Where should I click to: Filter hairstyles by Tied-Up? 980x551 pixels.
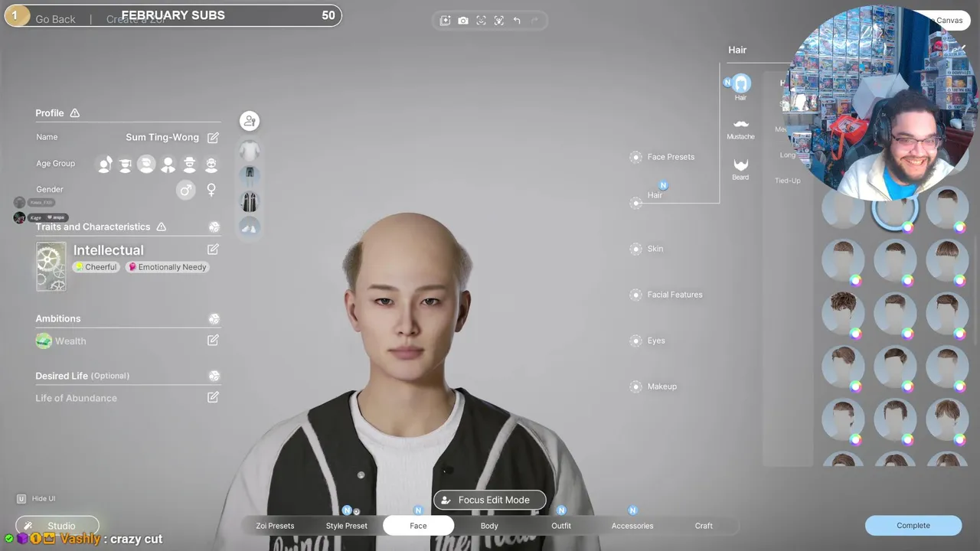click(x=787, y=181)
